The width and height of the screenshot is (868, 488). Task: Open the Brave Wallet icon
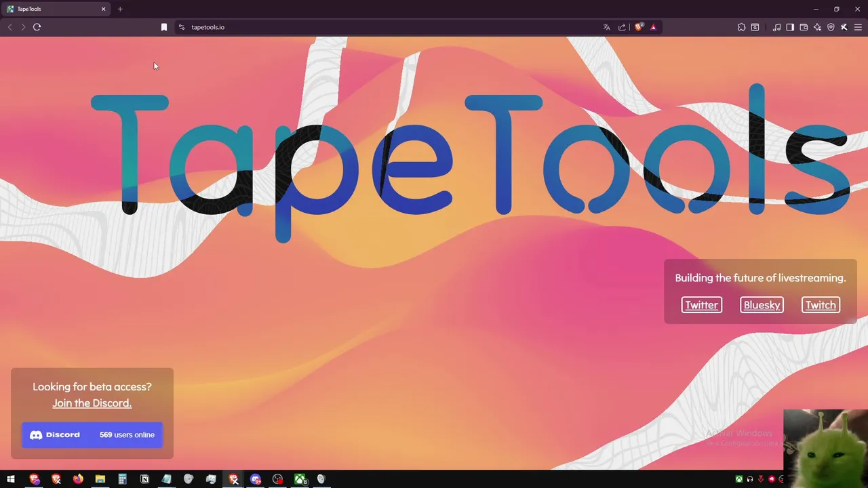click(x=804, y=27)
